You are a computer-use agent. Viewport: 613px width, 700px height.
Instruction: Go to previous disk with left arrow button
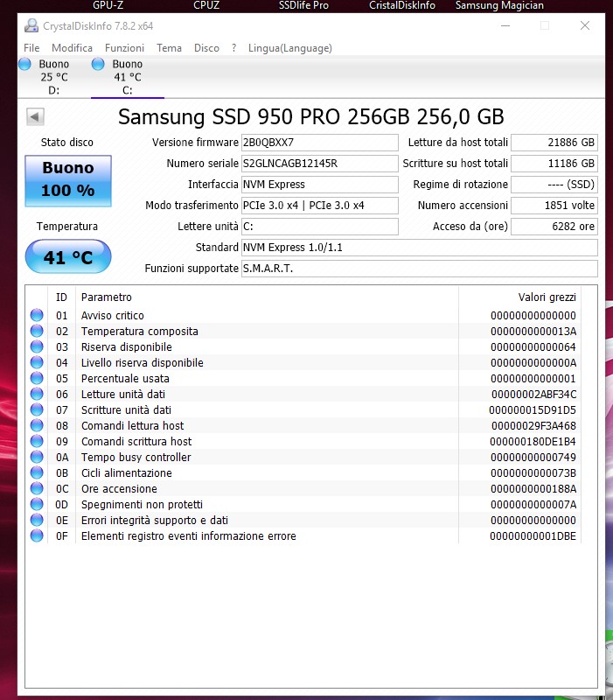(35, 117)
